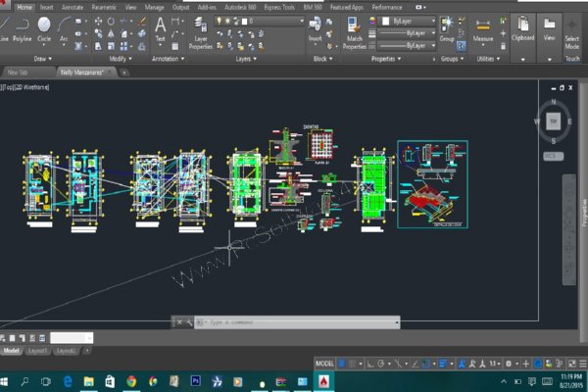Open the Express Tools ribbon tab

pyautogui.click(x=279, y=7)
